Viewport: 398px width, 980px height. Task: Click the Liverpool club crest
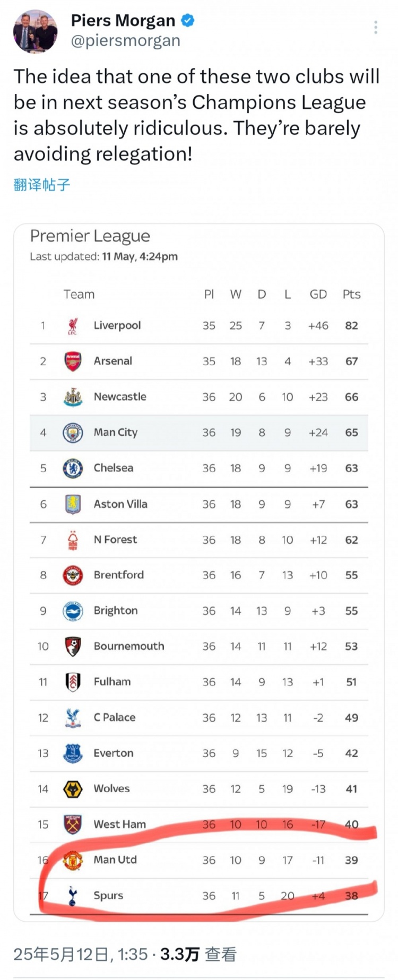point(73,326)
